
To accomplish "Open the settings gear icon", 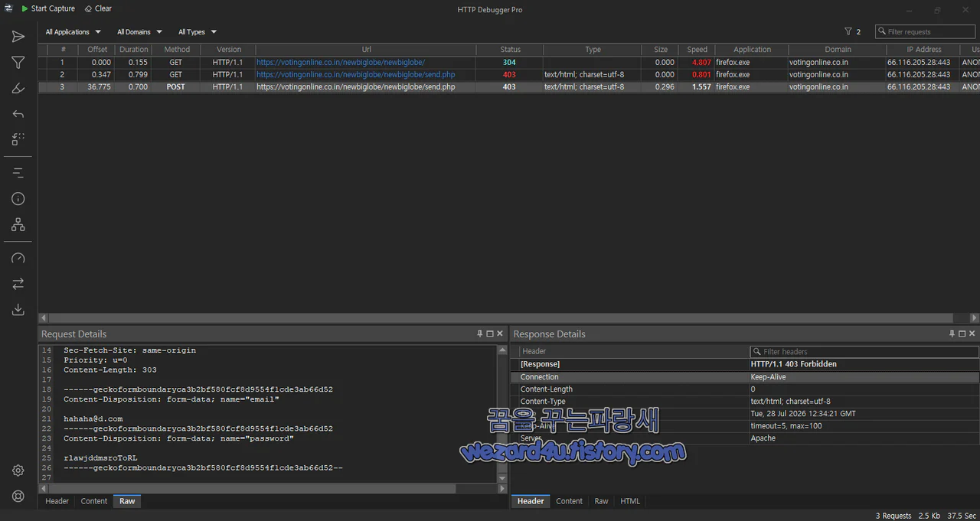I will pos(18,471).
